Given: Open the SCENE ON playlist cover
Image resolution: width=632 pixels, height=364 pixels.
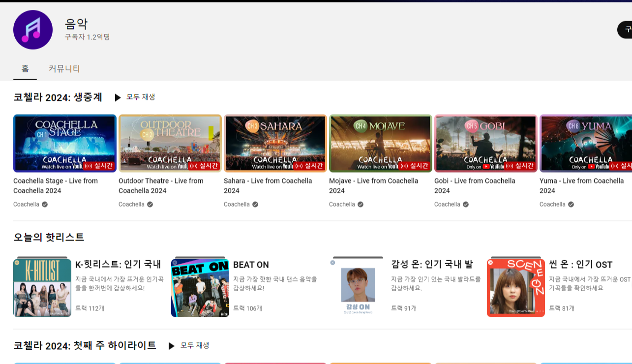Looking at the screenshot, I should coord(516,287).
